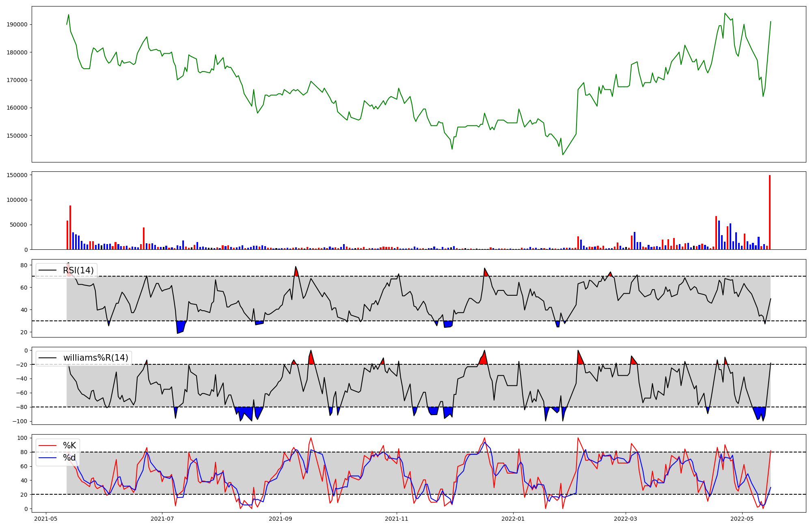
Task: Click the 2021-11 date axis label
Action: coord(397,519)
